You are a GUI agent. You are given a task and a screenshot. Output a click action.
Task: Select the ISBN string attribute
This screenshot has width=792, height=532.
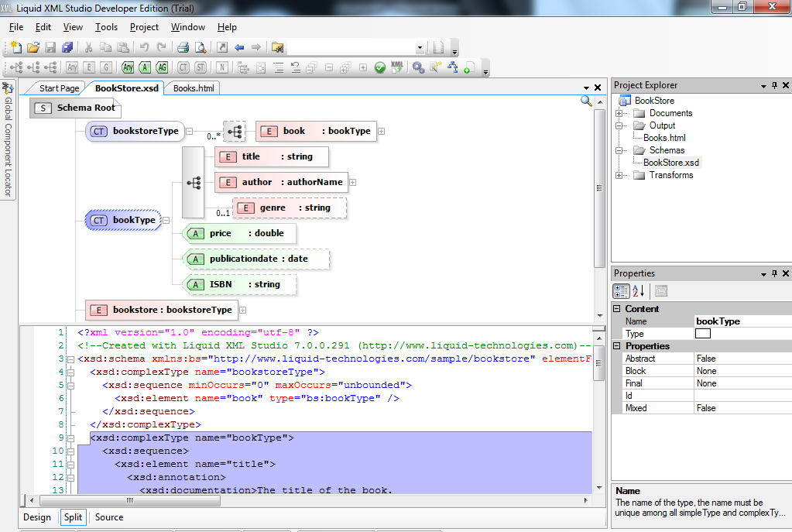coord(239,284)
